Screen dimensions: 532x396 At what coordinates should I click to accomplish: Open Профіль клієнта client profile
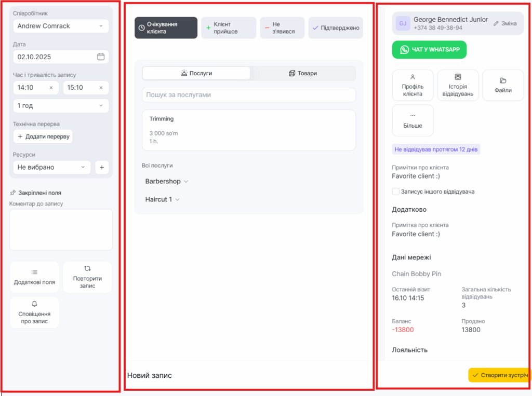[413, 85]
